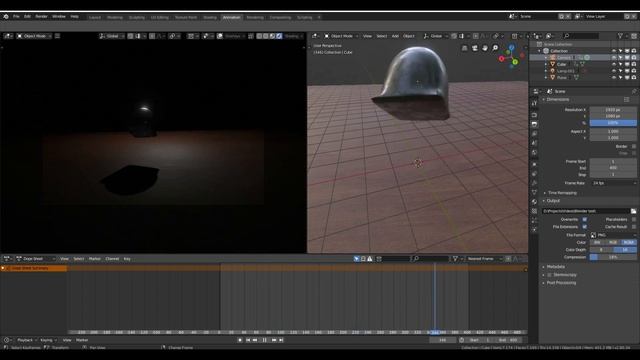Select BW color mode button

[598, 242]
